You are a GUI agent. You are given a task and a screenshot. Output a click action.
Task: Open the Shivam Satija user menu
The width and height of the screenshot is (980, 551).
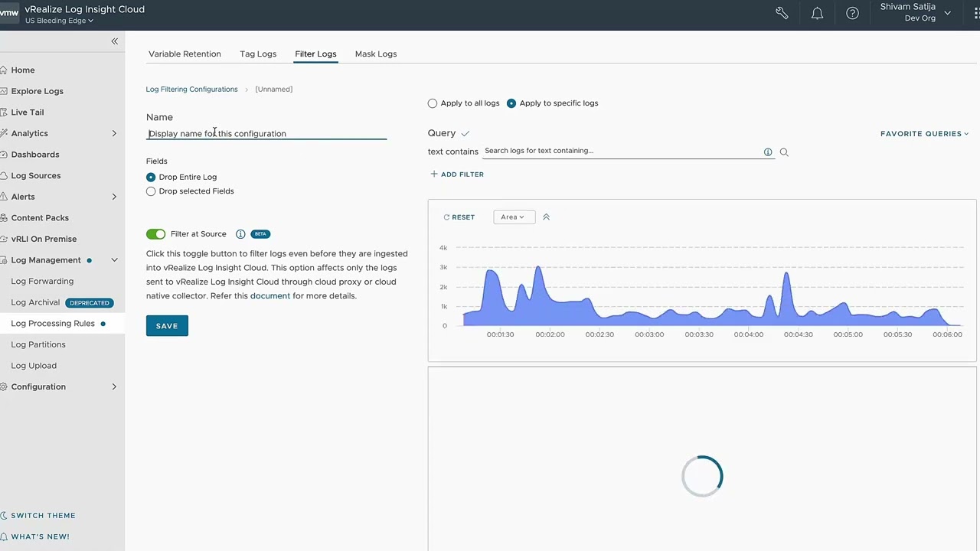pos(916,12)
